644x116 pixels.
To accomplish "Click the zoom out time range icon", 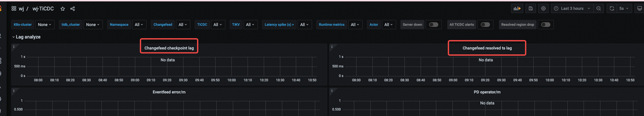I will coord(599,9).
